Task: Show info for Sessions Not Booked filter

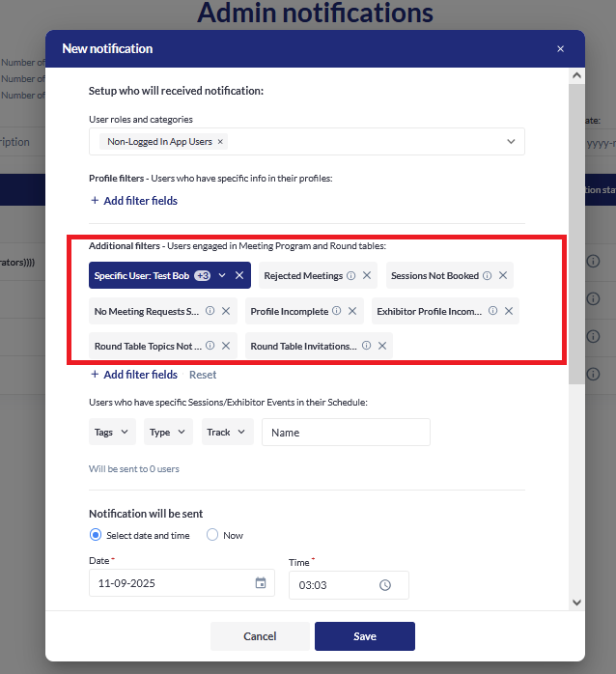Action: (487, 276)
